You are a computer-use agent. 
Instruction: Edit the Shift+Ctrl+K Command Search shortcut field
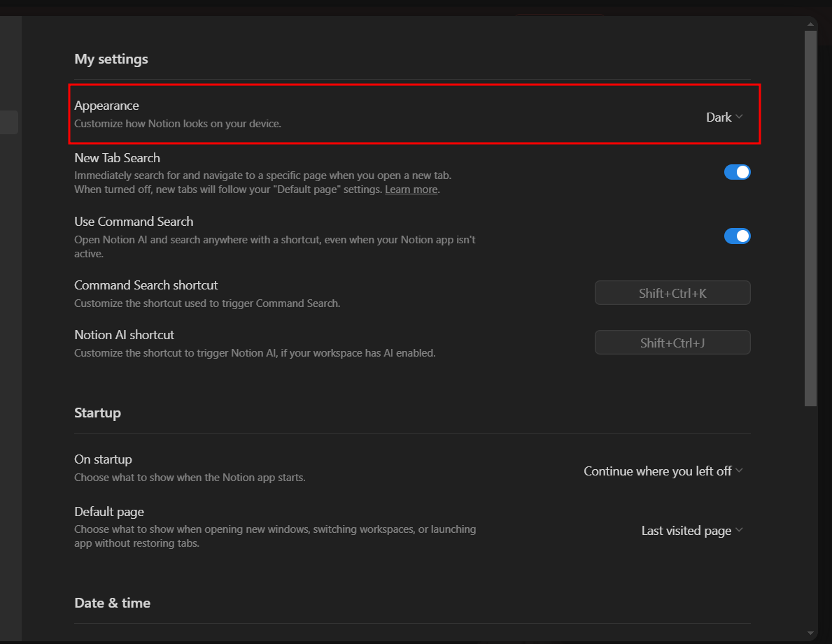(672, 293)
